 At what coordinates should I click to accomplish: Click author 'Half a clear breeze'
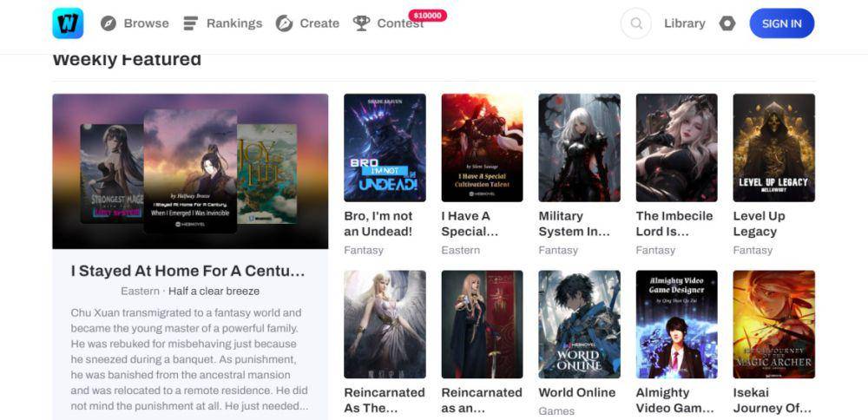[214, 291]
